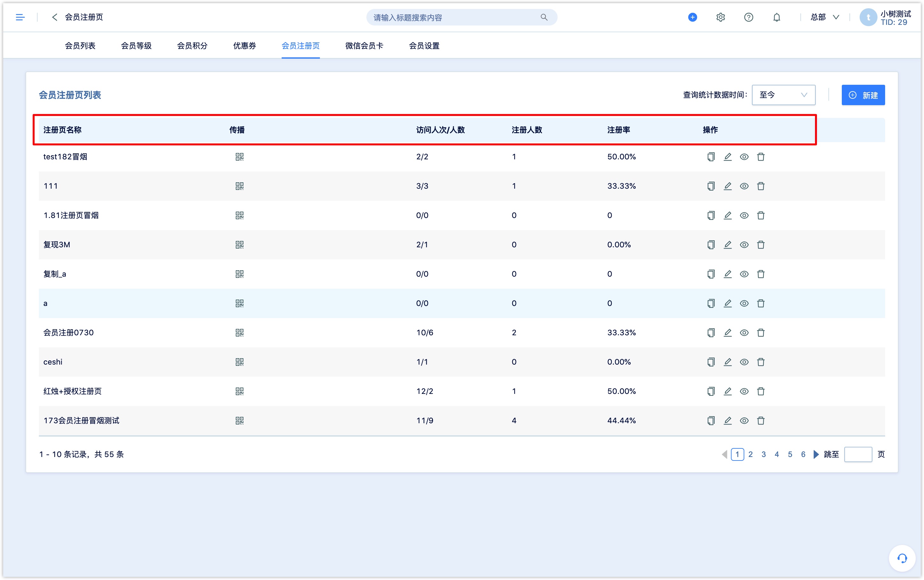Focus the 请输入标题搜索内容 search field

(x=462, y=17)
